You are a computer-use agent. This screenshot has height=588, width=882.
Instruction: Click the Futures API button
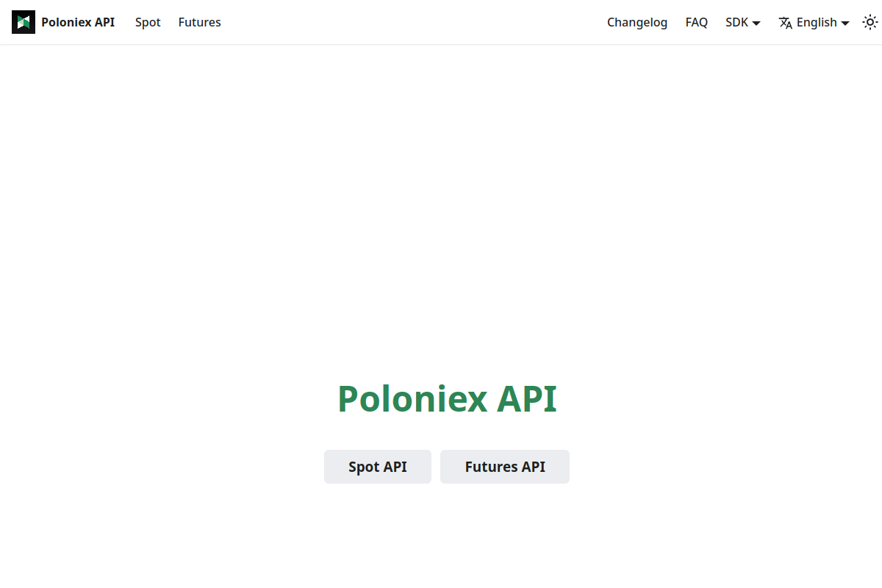[x=505, y=467]
